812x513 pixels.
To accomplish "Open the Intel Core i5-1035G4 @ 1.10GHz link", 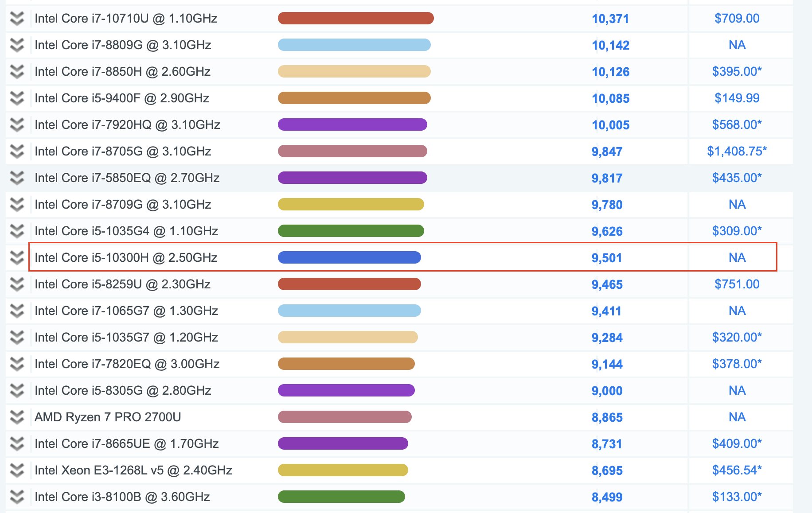I will (x=126, y=231).
